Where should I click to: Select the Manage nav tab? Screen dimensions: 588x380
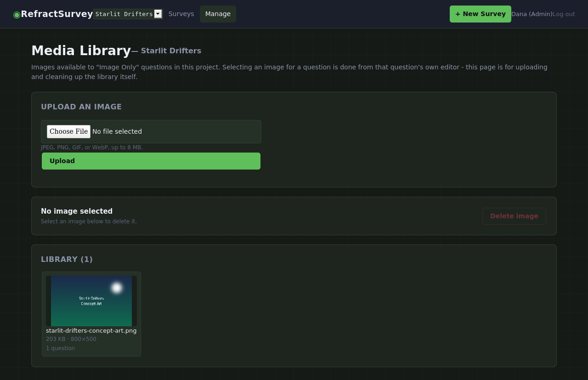click(x=218, y=14)
